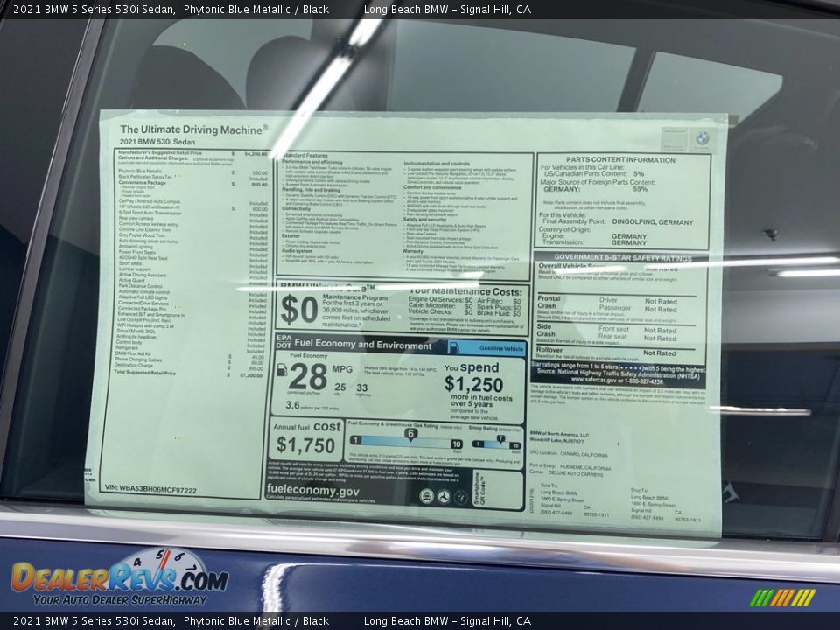The width and height of the screenshot is (840, 630).
Task: Click the 33 highway MPG value
Action: [362, 388]
